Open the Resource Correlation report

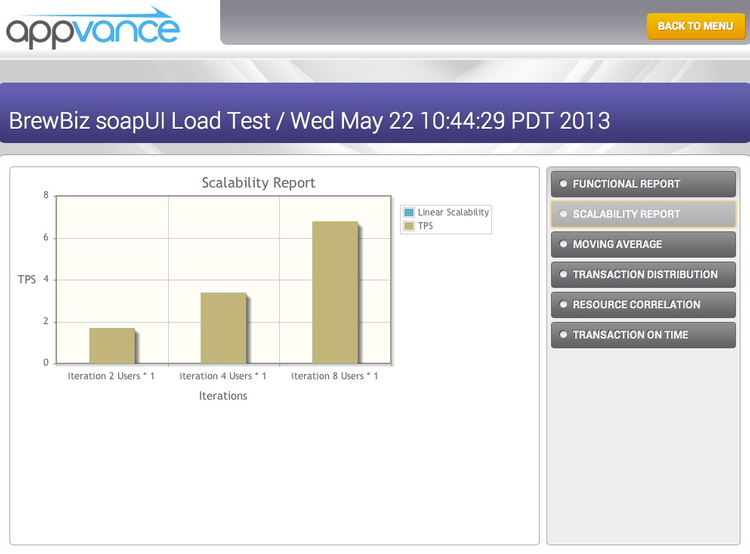[x=643, y=305]
